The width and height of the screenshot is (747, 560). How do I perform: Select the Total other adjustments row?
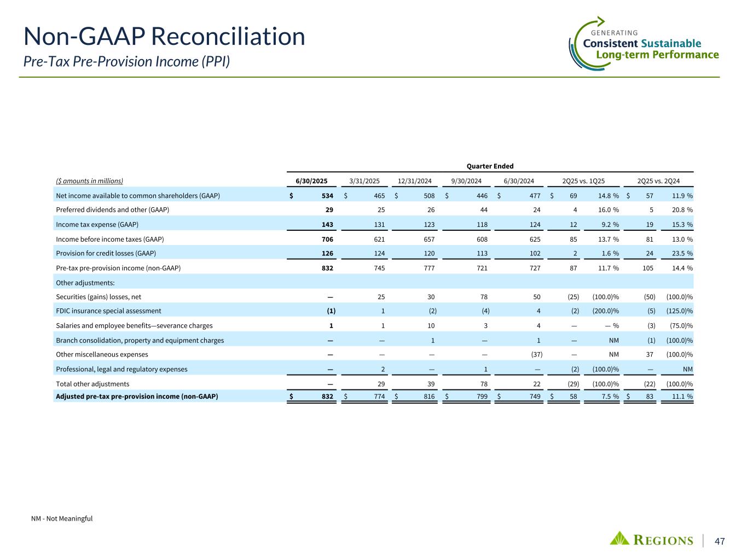373,384
